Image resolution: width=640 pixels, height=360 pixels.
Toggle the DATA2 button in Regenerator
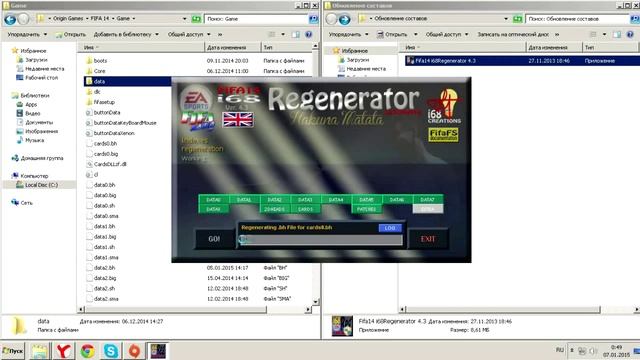click(x=275, y=200)
